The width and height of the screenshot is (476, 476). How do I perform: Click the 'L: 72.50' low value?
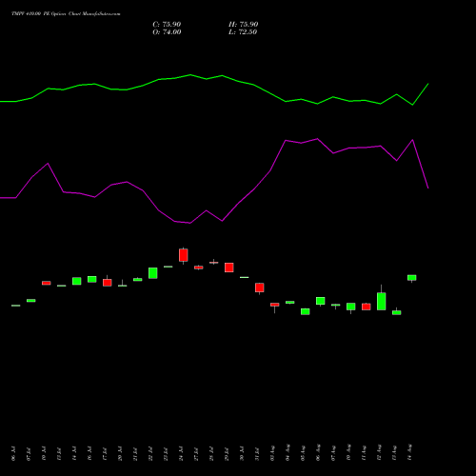click(x=243, y=32)
